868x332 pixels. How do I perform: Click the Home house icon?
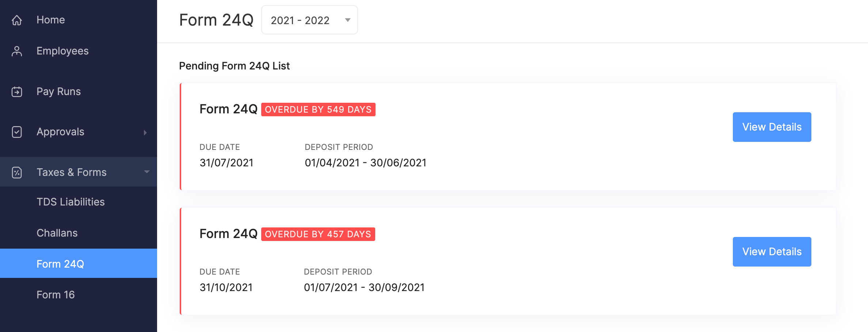(17, 20)
